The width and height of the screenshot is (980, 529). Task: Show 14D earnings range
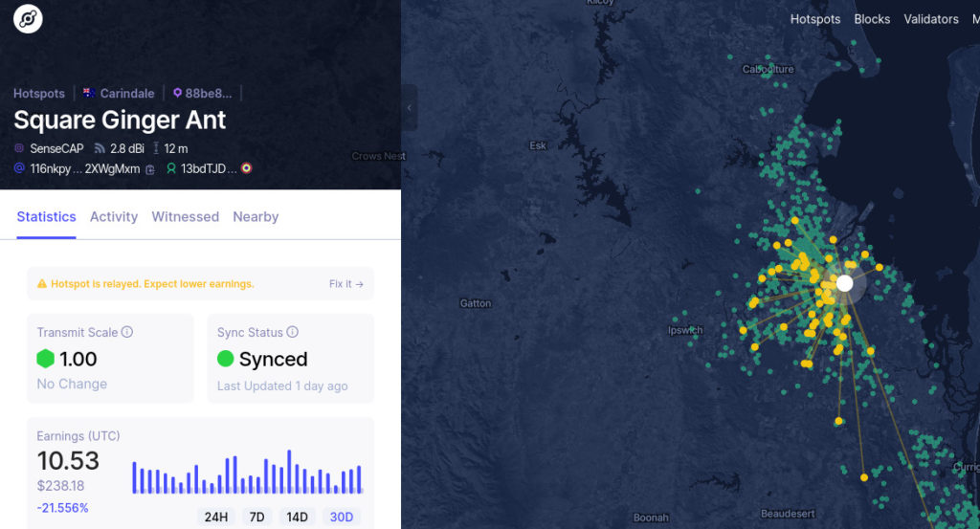tap(297, 518)
